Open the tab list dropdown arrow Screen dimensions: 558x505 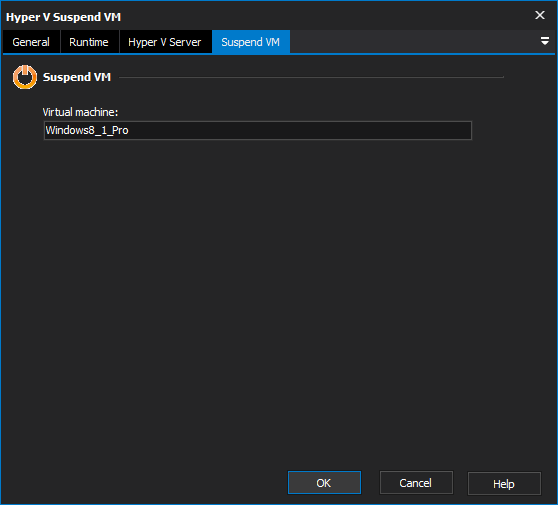pos(544,41)
